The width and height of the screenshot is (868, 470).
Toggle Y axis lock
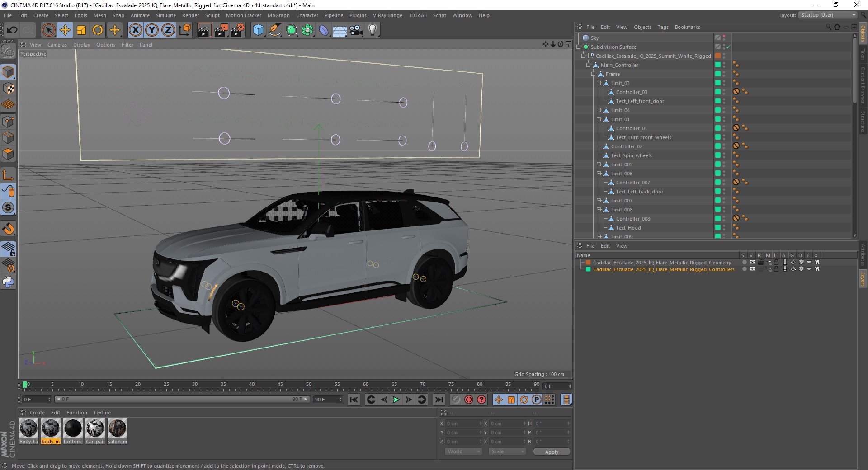point(152,30)
